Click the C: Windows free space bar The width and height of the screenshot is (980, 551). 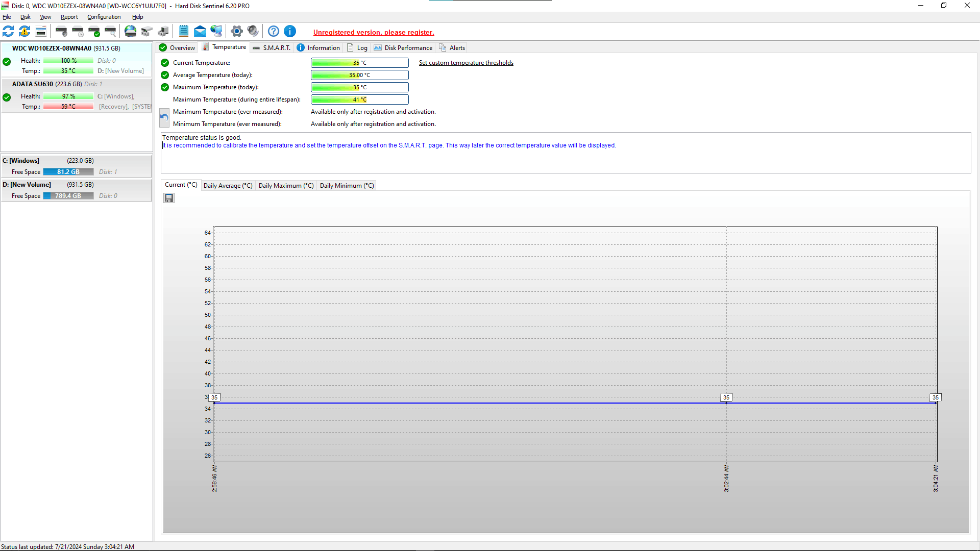pyautogui.click(x=68, y=172)
